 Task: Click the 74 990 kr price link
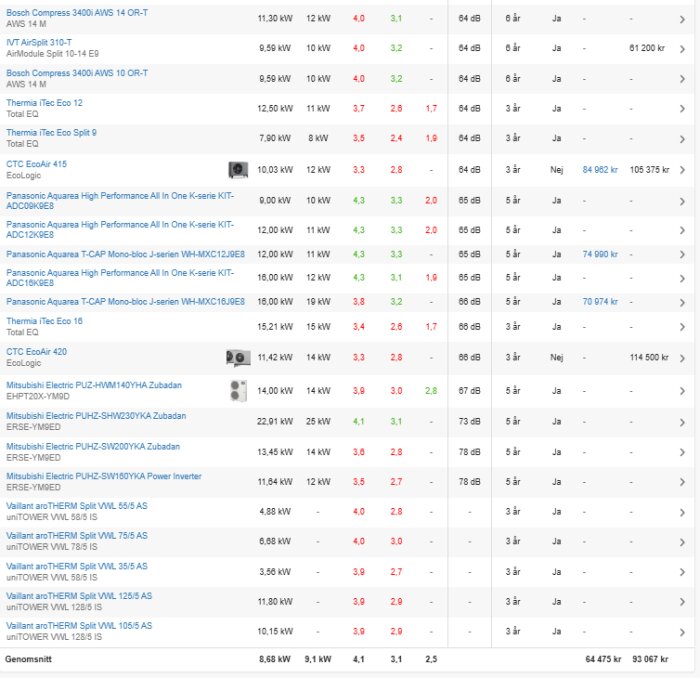[x=601, y=255]
